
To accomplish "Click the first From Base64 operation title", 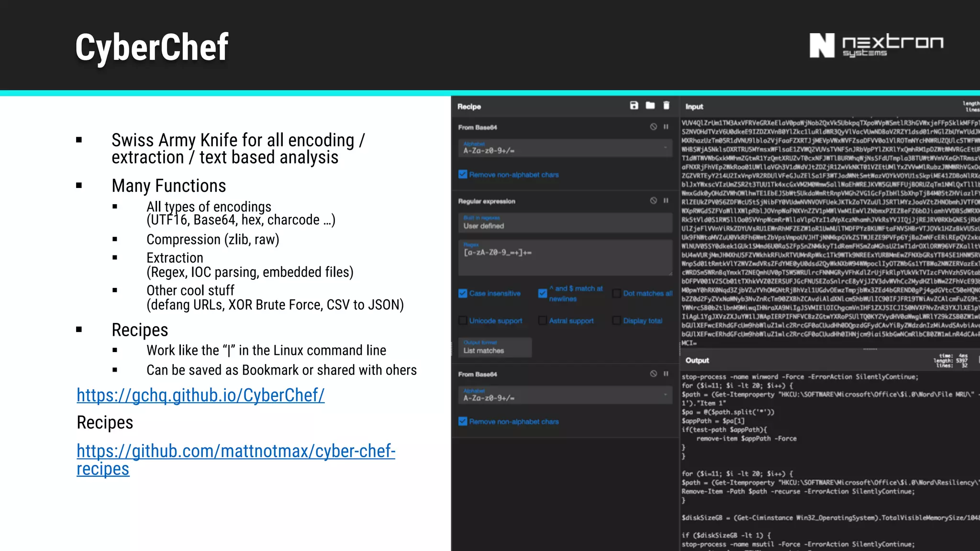I will pyautogui.click(x=478, y=127).
